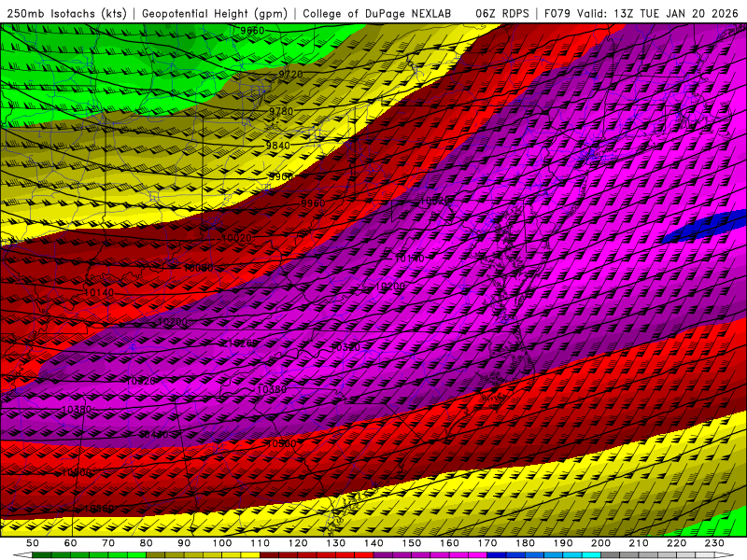The height and width of the screenshot is (560, 747).
Task: Click the 9900 height contour label
Action: pos(281,176)
